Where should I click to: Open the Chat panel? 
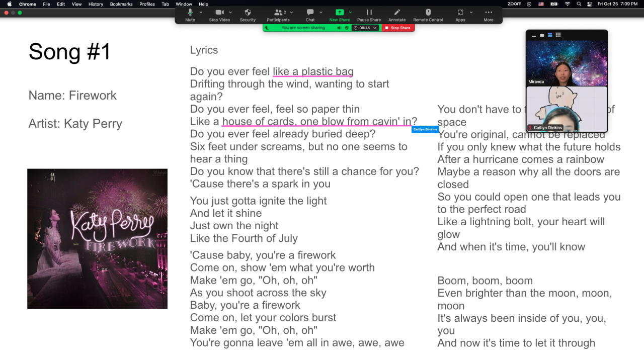point(310,15)
